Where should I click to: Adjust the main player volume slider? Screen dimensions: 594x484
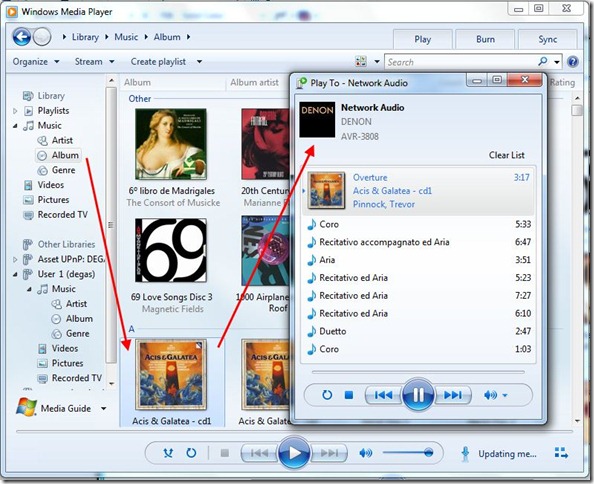[408, 453]
